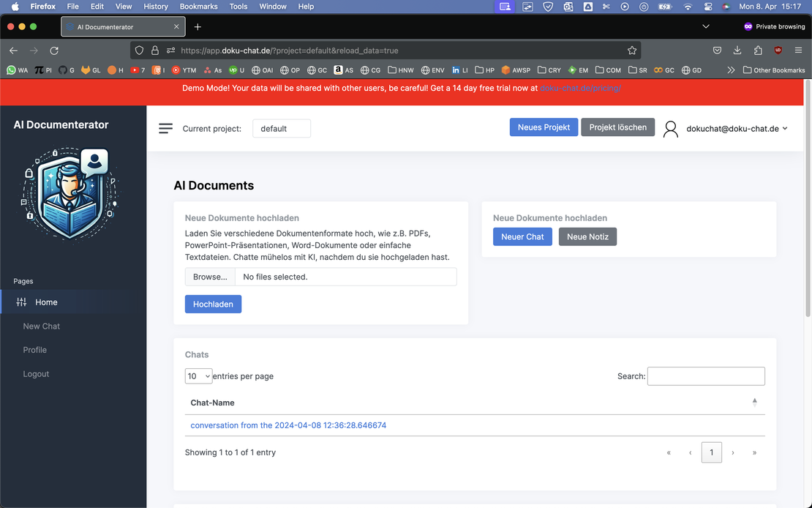The width and height of the screenshot is (812, 508).
Task: Click the Neues Projekt button
Action: pyautogui.click(x=544, y=127)
